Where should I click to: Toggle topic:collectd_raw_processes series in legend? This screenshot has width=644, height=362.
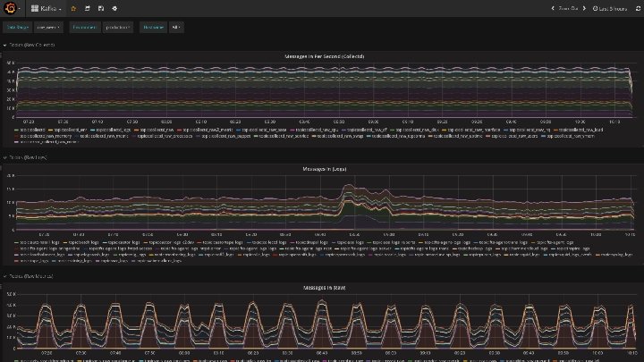click(162, 136)
